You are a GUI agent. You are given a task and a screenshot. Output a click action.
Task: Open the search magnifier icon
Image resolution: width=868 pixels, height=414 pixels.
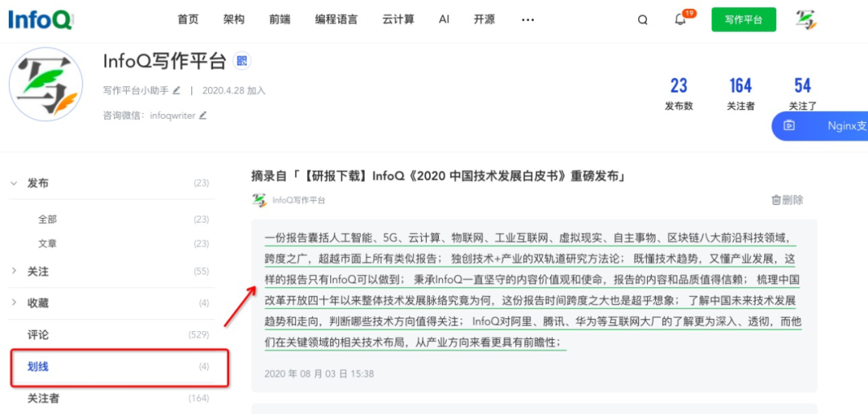(642, 20)
